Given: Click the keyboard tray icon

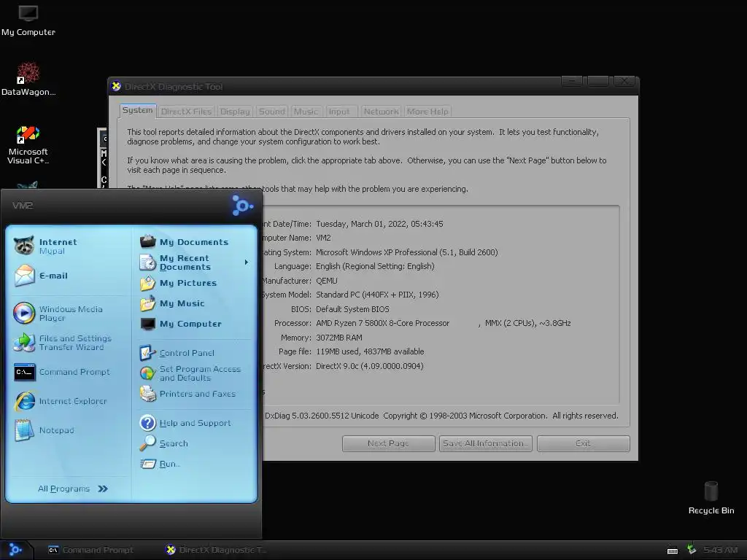Looking at the screenshot, I should (672, 551).
